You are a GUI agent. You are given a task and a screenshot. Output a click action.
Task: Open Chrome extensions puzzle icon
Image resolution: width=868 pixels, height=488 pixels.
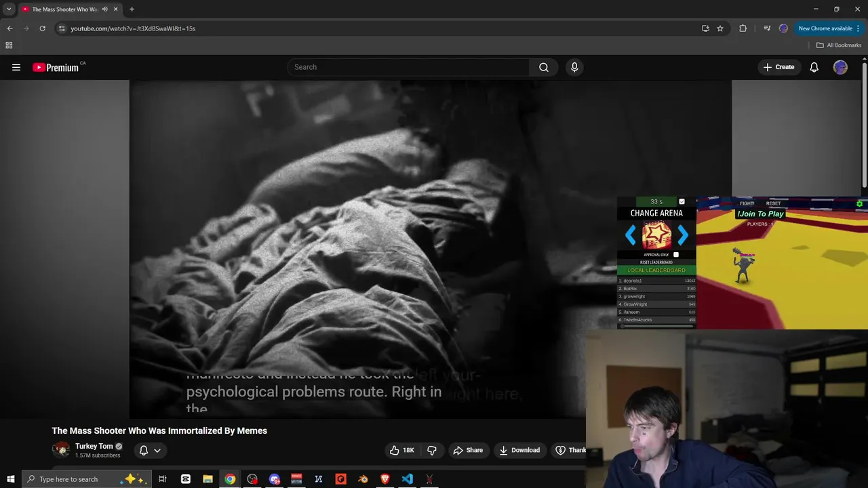743,28
